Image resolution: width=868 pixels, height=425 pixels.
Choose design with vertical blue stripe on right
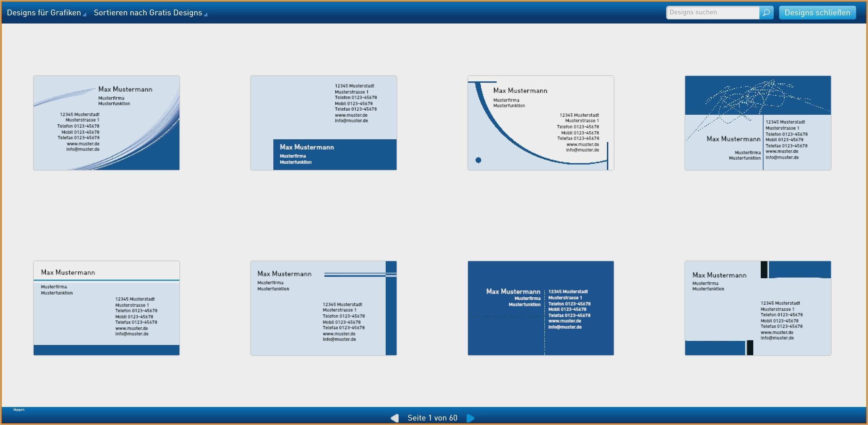pyautogui.click(x=323, y=308)
